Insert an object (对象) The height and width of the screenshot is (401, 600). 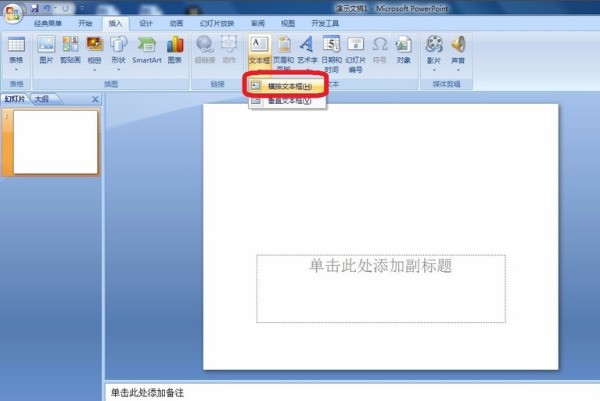pyautogui.click(x=404, y=49)
